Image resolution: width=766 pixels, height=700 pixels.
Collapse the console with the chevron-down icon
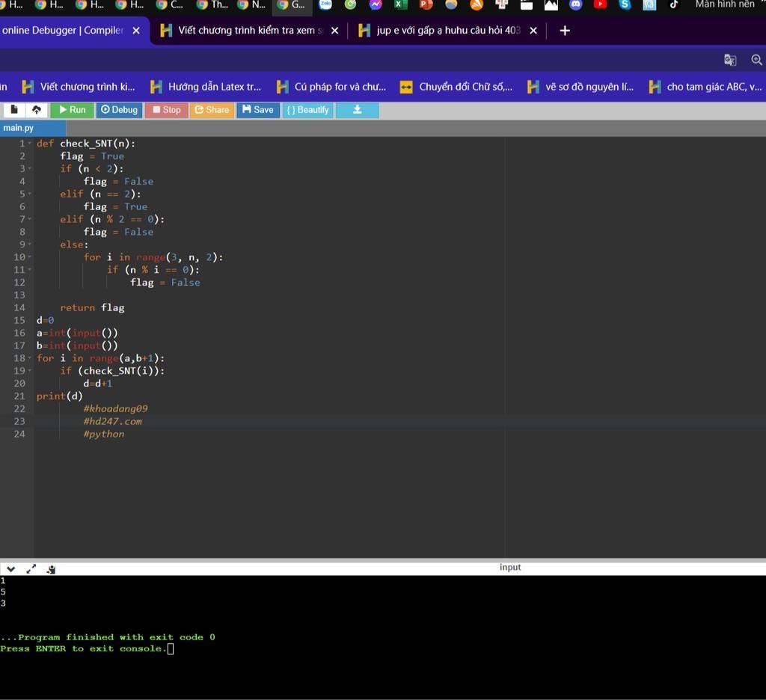pos(10,569)
